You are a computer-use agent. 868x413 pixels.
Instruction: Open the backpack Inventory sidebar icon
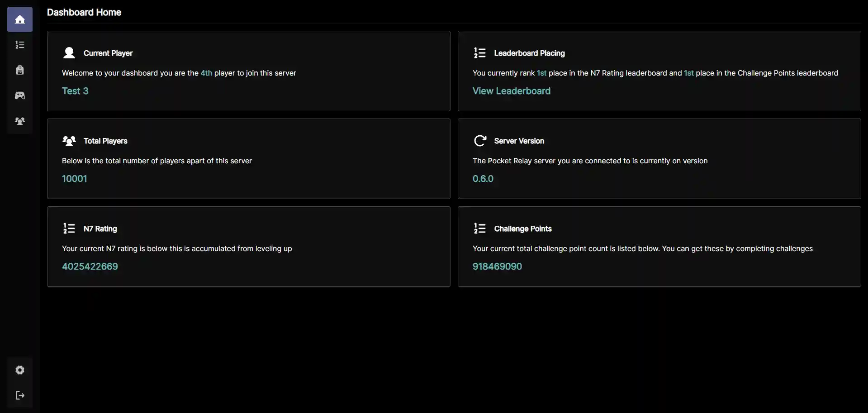tap(20, 70)
